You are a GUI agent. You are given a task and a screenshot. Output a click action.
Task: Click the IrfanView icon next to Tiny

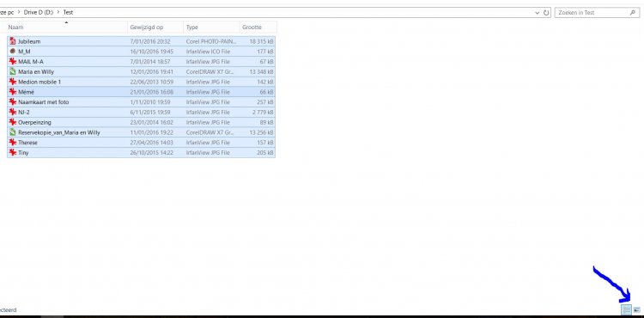12,152
